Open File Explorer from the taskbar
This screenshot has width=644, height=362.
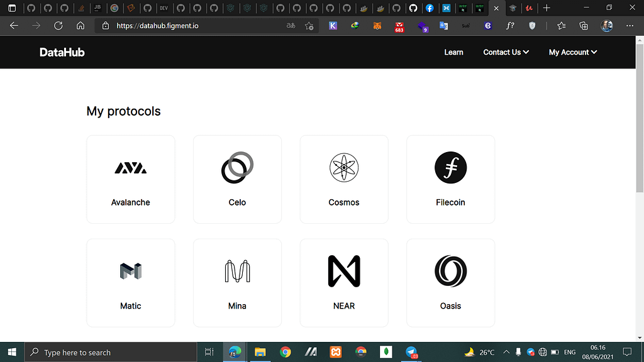(x=260, y=352)
